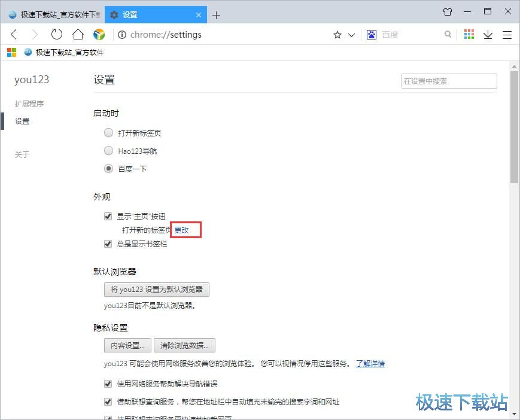Screen dimensions: 520x420
Task: Open the downloads arrow icon
Action: tap(488, 35)
